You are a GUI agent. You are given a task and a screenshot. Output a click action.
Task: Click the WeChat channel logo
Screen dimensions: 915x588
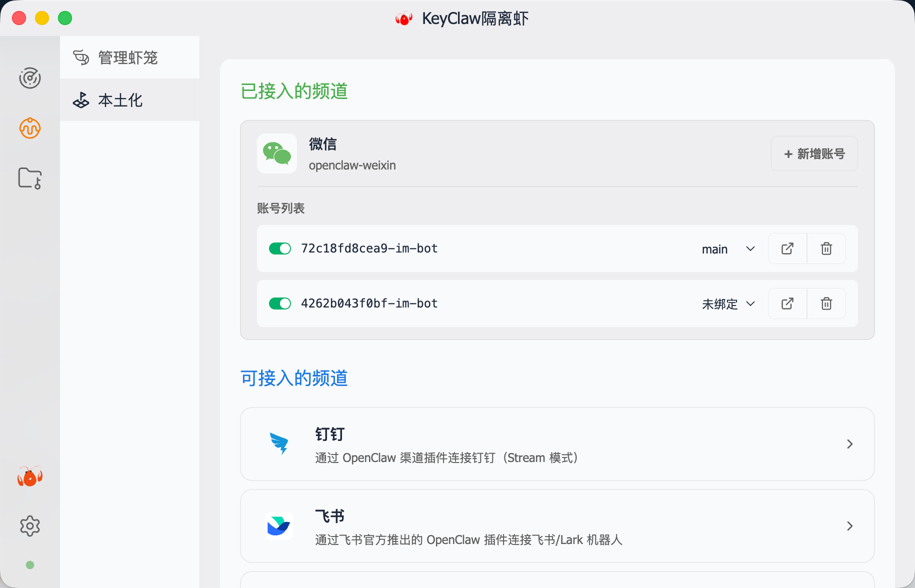click(x=277, y=153)
